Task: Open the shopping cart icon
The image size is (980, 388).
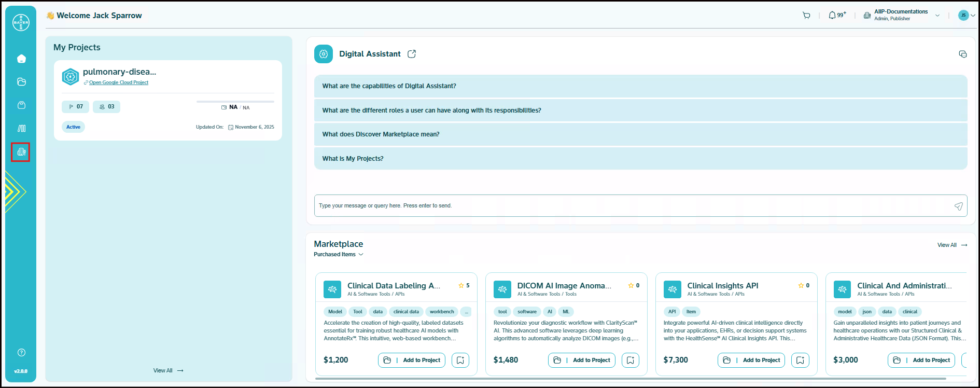Action: click(806, 16)
